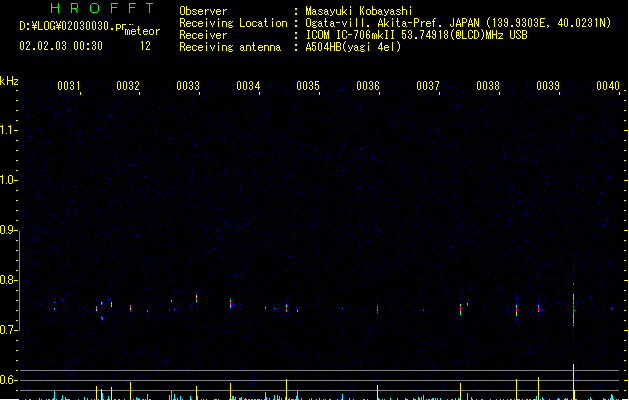
Task: Click the meteor echo just after 0038
Action: coord(517,310)
